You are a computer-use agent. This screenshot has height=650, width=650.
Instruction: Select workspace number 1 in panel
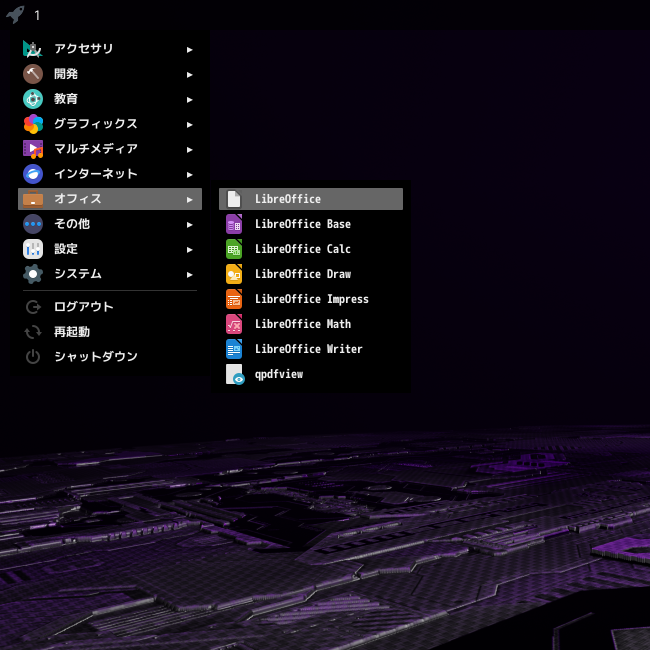coord(37,16)
